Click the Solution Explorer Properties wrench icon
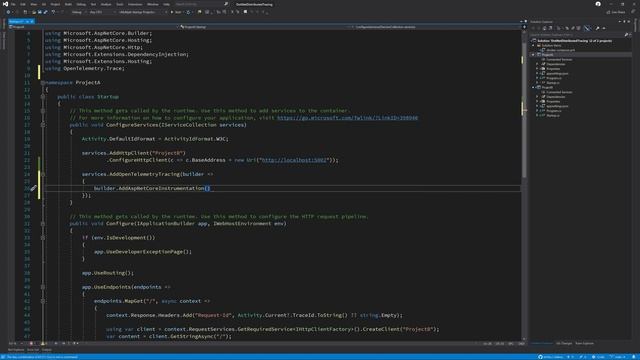 (597, 28)
